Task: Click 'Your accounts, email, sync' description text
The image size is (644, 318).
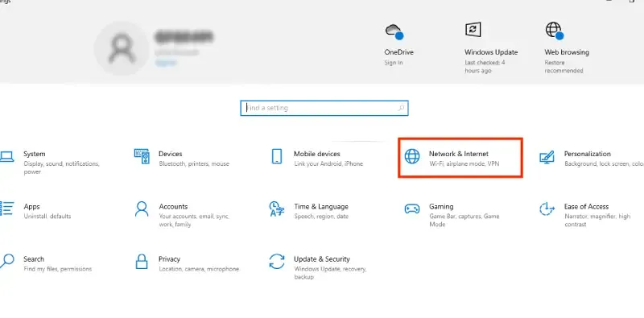Action: tap(194, 221)
